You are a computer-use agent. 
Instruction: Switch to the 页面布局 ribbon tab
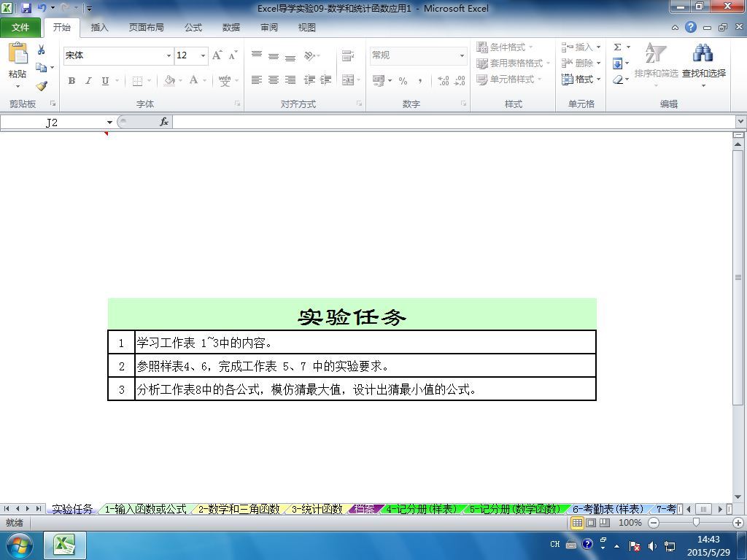146,28
